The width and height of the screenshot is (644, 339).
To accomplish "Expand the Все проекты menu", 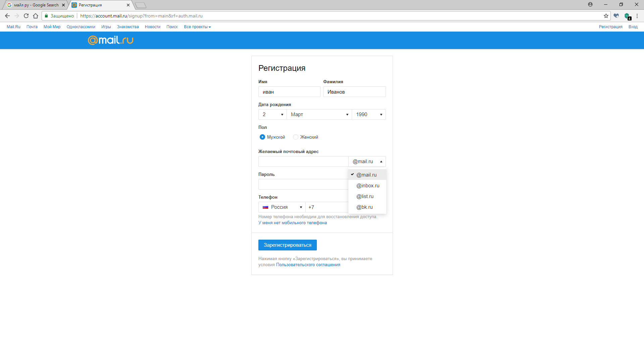I will click(197, 27).
